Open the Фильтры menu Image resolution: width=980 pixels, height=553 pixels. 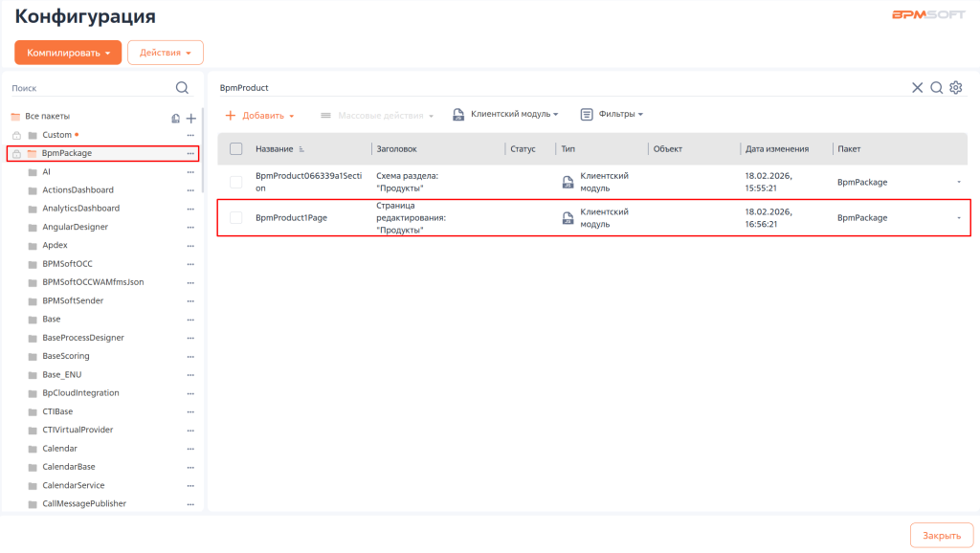tap(612, 114)
